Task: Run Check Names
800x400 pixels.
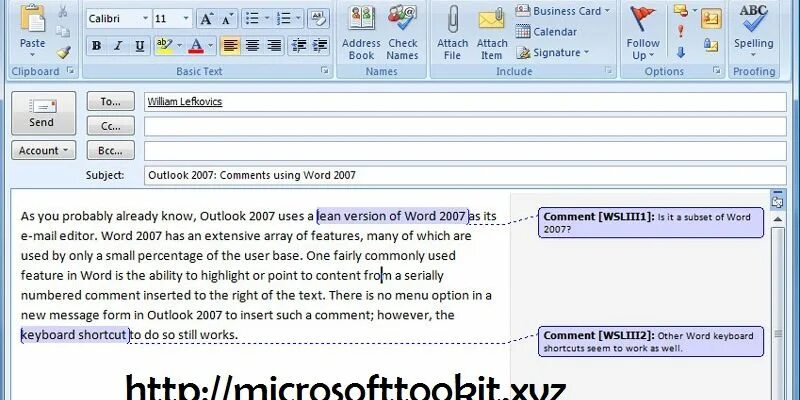Action: (403, 33)
